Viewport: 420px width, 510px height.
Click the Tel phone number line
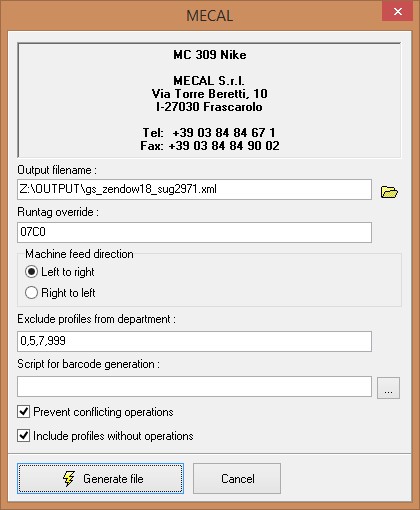pyautogui.click(x=209, y=133)
